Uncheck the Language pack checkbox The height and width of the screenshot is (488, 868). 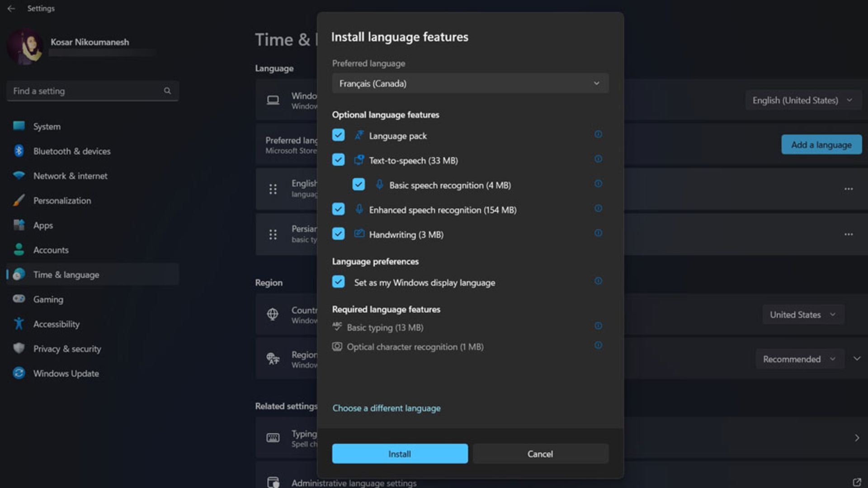[338, 135]
